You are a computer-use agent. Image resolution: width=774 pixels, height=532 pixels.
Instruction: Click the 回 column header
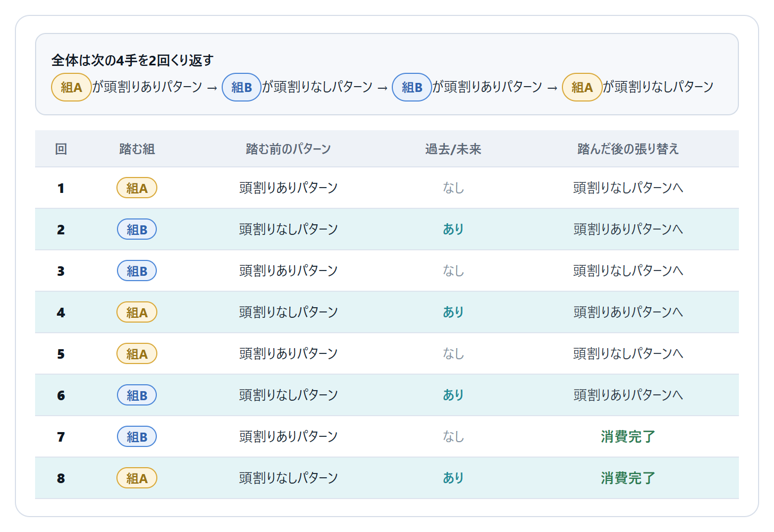(x=61, y=149)
